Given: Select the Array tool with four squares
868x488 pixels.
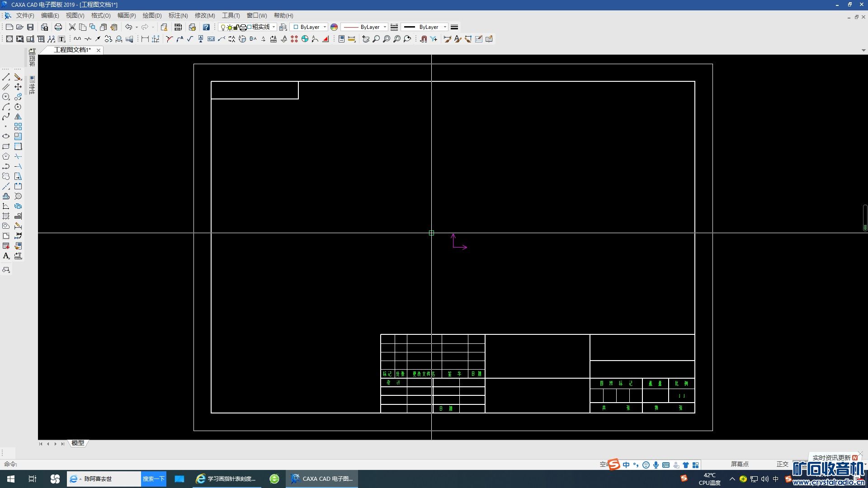Looking at the screenshot, I should coord(18,127).
